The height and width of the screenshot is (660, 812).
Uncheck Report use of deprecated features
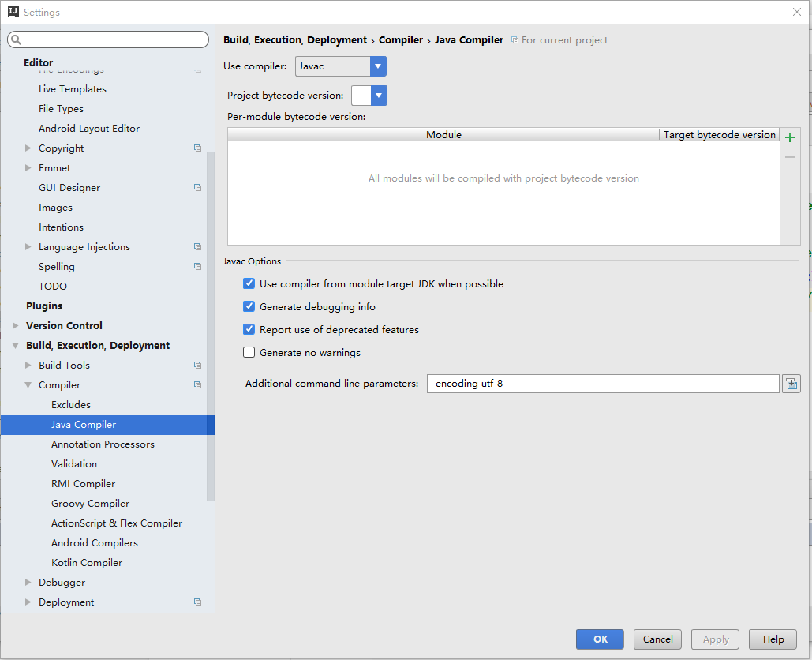249,329
